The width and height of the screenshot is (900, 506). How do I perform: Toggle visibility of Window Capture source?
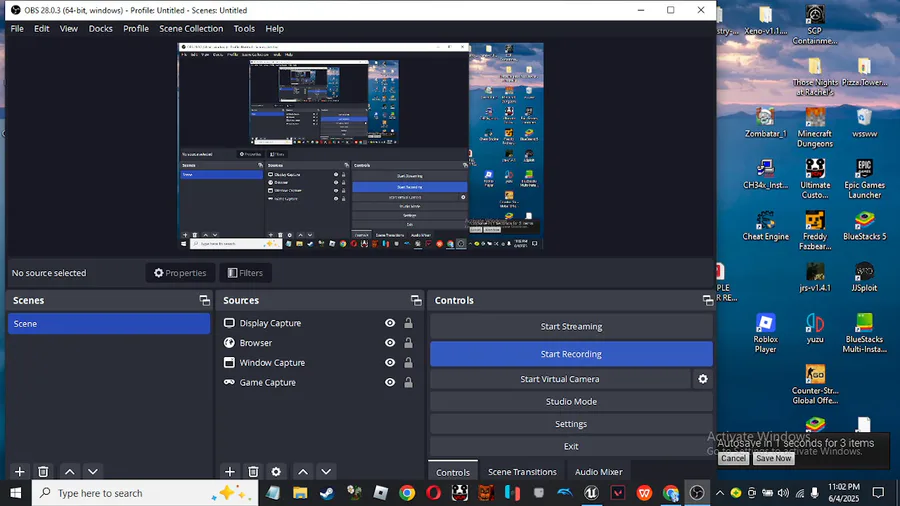pos(390,363)
